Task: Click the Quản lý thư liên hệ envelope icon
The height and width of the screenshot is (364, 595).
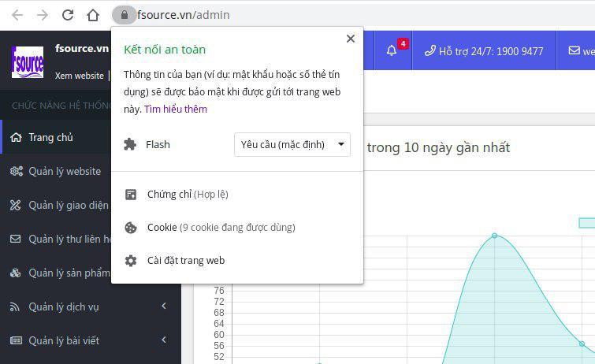Action: point(16,240)
